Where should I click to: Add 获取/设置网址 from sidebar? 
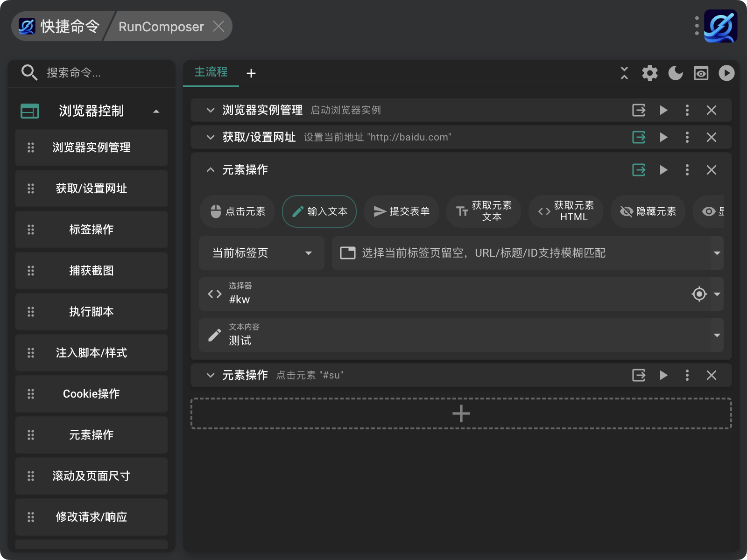pyautogui.click(x=92, y=189)
